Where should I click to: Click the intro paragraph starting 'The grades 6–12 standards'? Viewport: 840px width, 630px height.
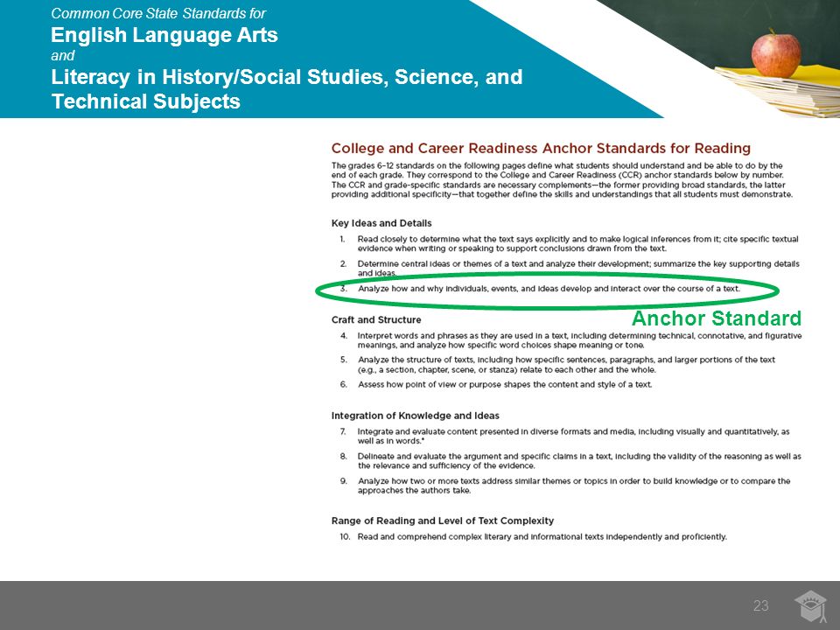coord(562,180)
